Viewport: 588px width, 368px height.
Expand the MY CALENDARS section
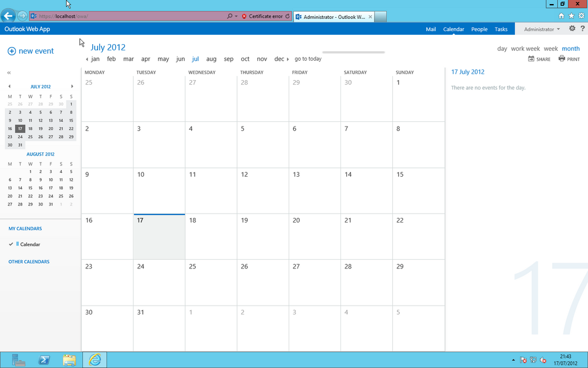point(25,228)
